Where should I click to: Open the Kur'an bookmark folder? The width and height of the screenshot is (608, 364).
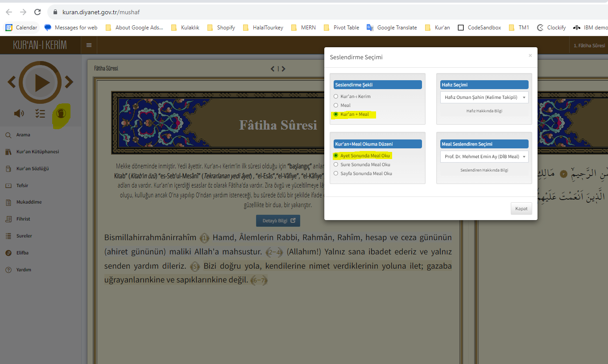tap(438, 28)
